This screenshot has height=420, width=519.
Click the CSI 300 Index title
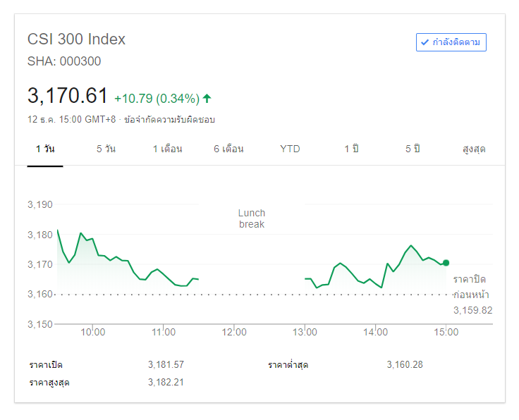coord(76,39)
